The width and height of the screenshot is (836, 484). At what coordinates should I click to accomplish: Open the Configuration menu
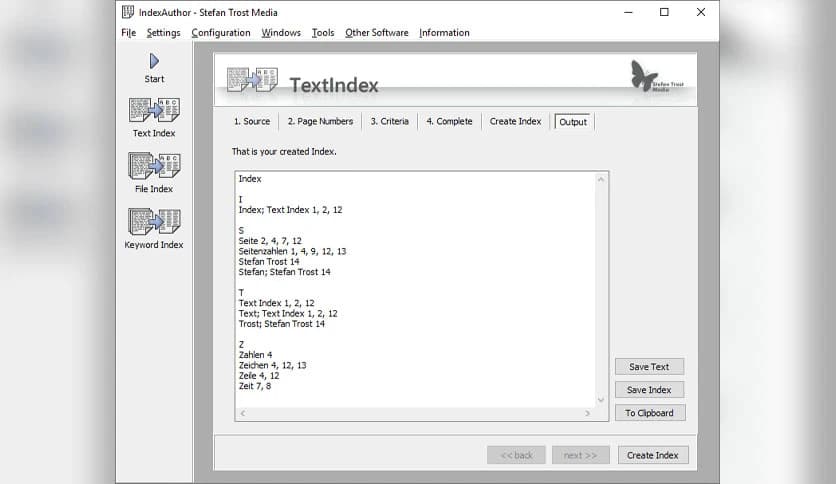[x=221, y=33]
